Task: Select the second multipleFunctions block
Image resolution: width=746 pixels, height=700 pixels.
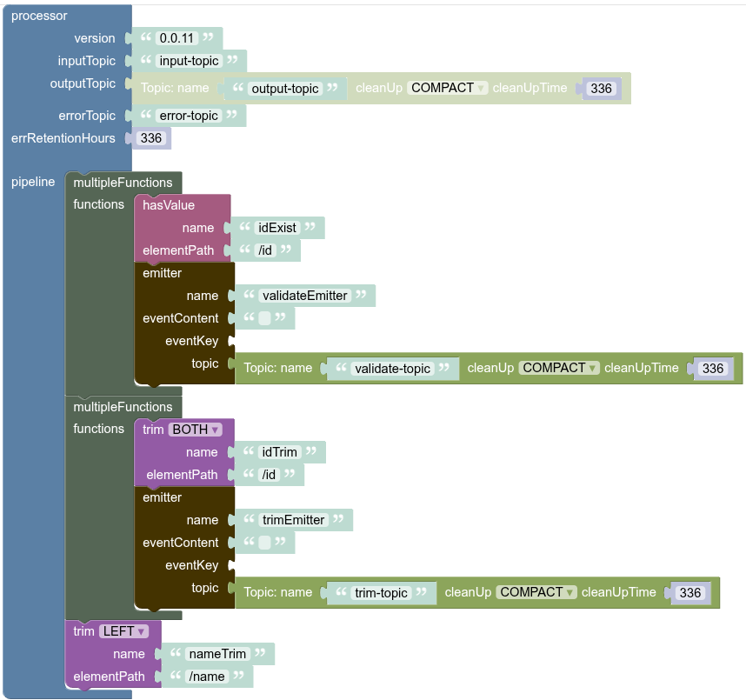Action: [x=123, y=407]
